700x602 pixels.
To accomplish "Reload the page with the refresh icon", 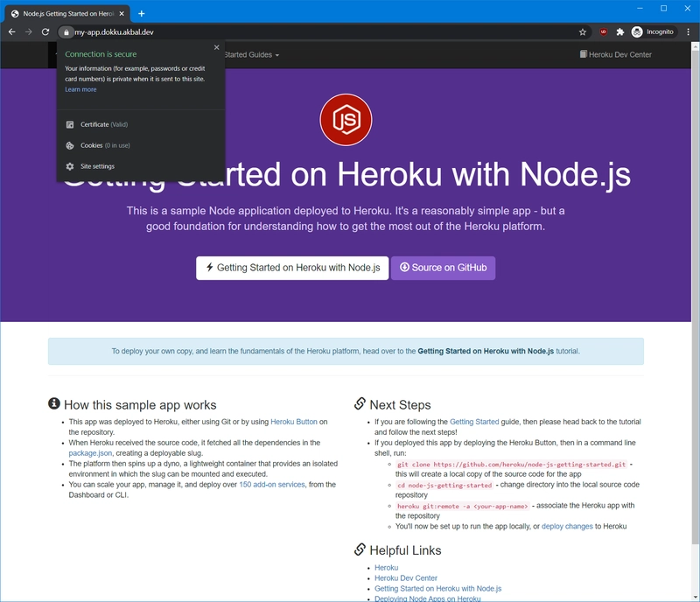I will coord(45,31).
